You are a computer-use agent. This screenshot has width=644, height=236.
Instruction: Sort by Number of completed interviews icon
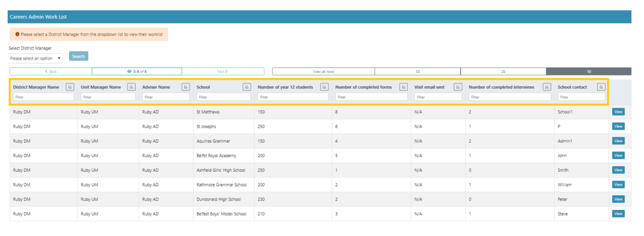coord(547,87)
